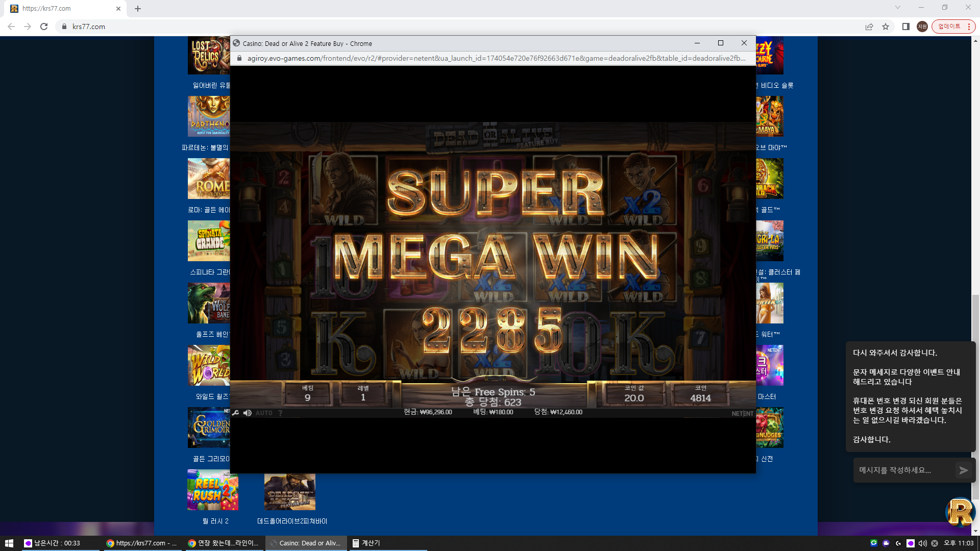
Task: Reload the krs77.com page
Action: (x=44, y=27)
